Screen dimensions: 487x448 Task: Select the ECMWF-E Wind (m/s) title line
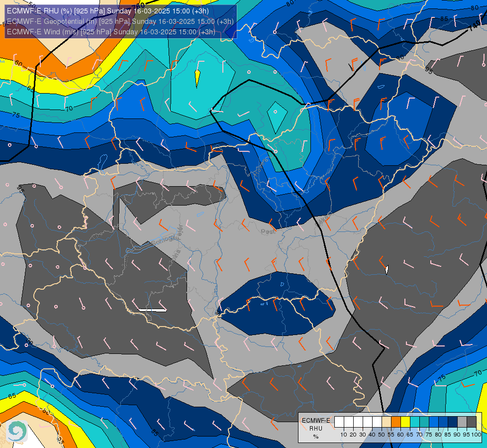pyautogui.click(x=111, y=32)
